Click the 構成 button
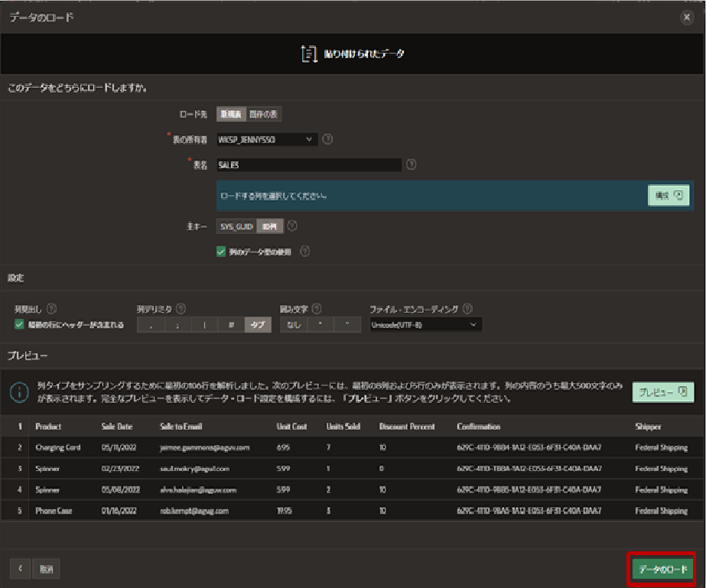Screen dimensions: 706x588 coord(669,196)
